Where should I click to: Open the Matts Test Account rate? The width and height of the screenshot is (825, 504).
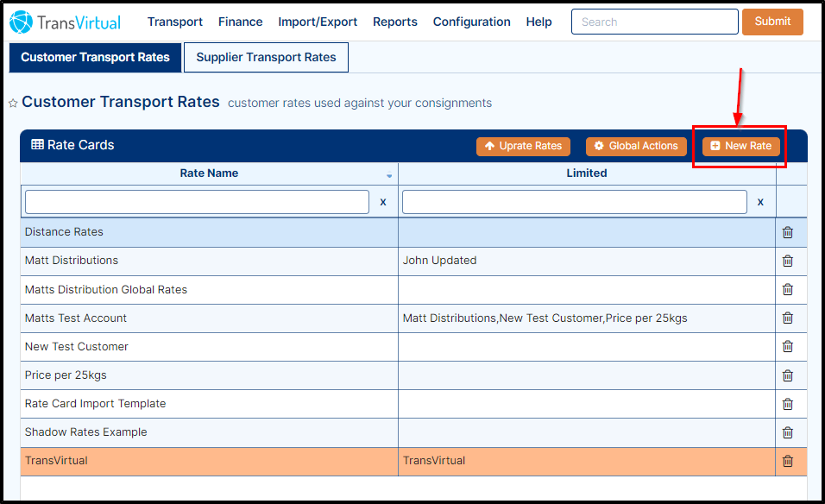coord(76,318)
